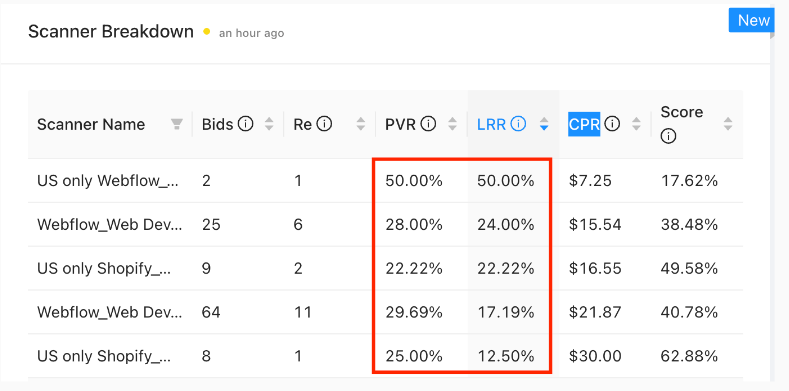The height and width of the screenshot is (391, 789).
Task: Click the New button
Action: click(753, 21)
